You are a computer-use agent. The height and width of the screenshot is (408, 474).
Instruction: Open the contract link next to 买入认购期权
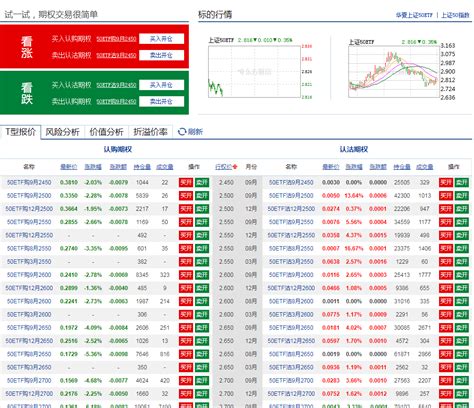point(116,39)
